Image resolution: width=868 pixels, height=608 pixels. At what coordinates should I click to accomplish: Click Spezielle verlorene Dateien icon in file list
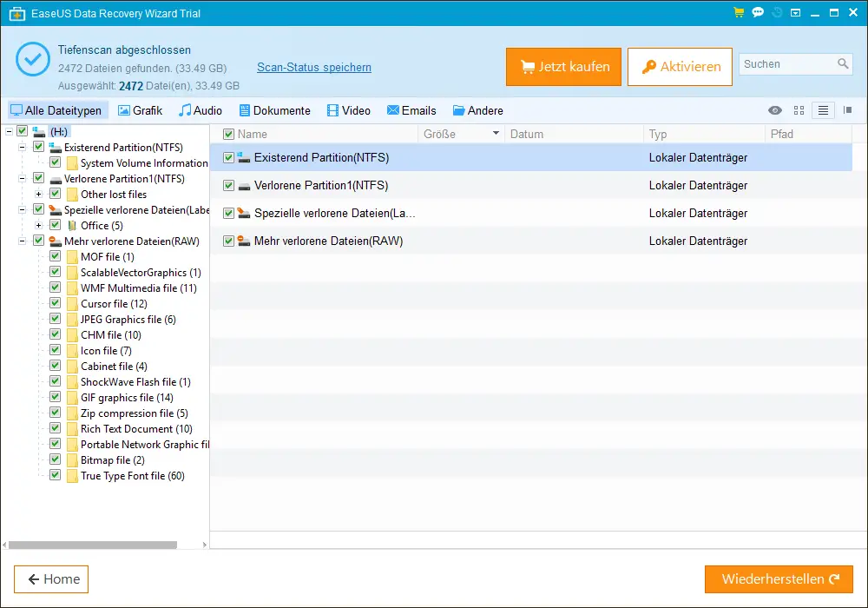pos(244,213)
